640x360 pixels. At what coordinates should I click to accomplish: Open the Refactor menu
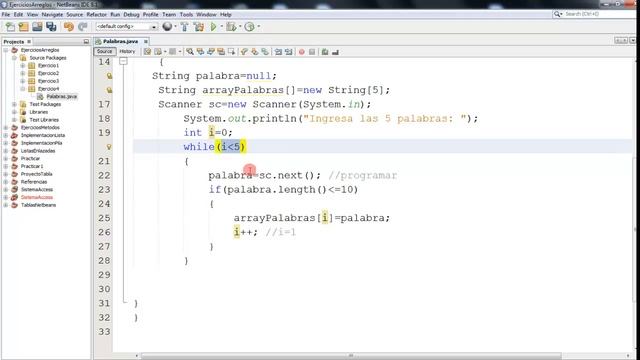(x=96, y=14)
